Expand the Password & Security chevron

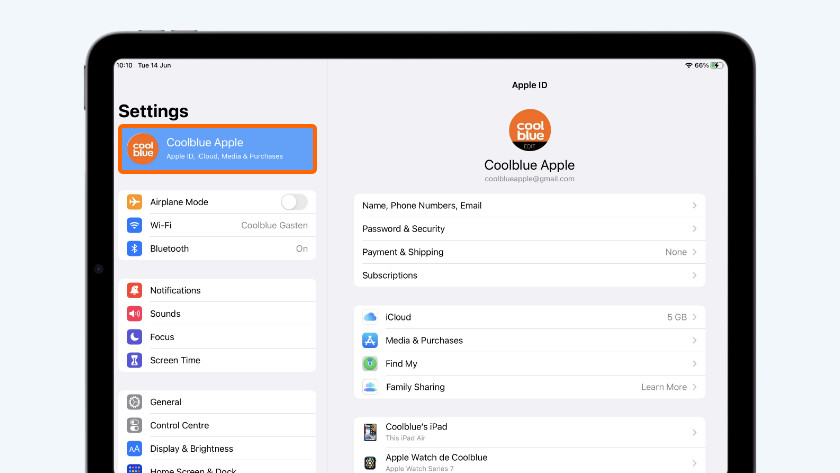(694, 229)
